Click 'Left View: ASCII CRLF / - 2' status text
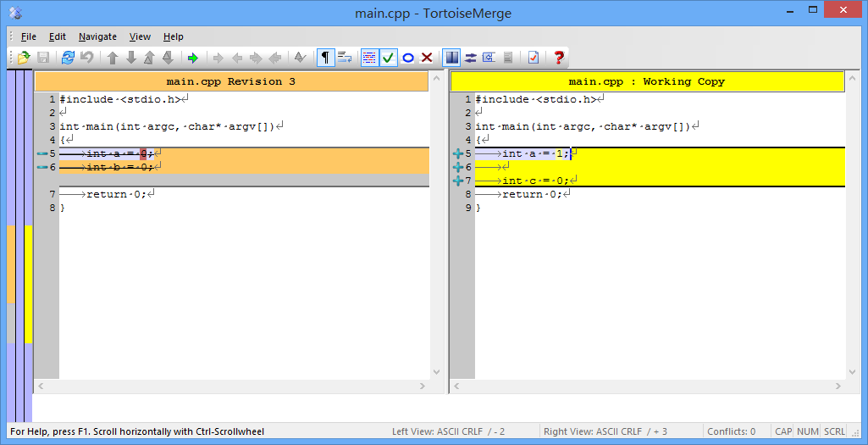Image resolution: width=868 pixels, height=445 pixels. tap(448, 431)
